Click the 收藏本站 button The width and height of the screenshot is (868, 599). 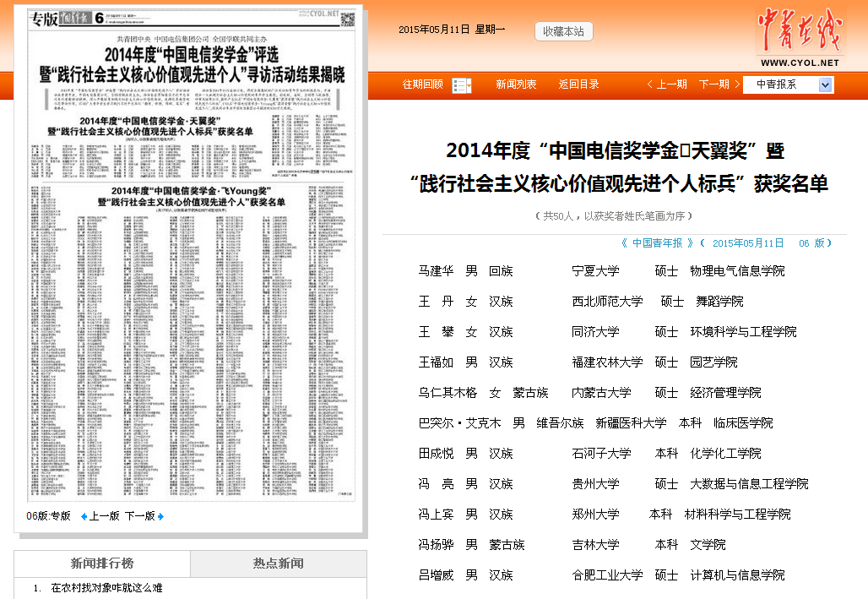point(563,30)
